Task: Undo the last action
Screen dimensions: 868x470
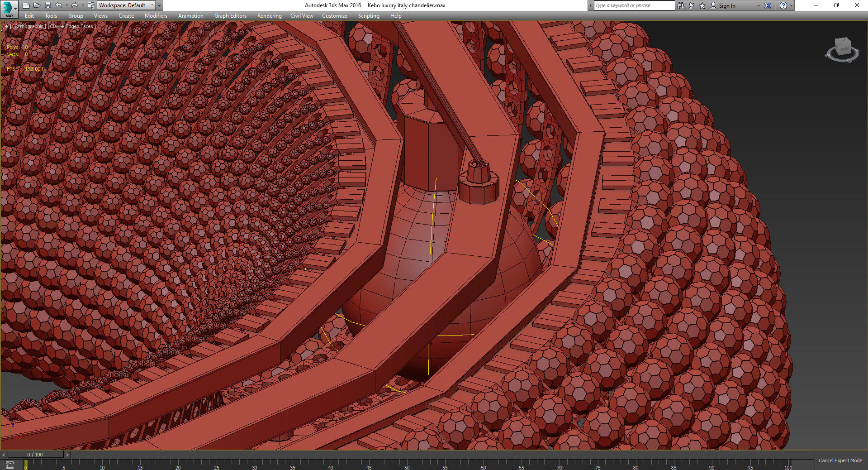Action: point(59,5)
